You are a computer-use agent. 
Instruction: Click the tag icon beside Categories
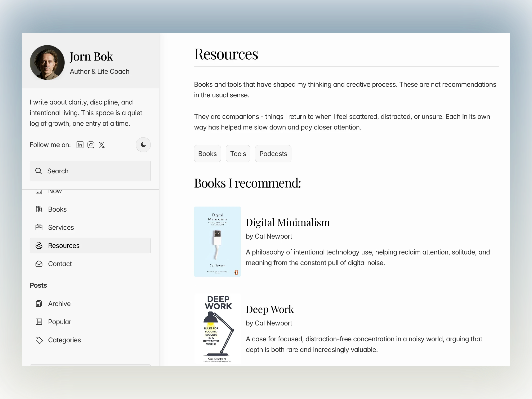39,340
